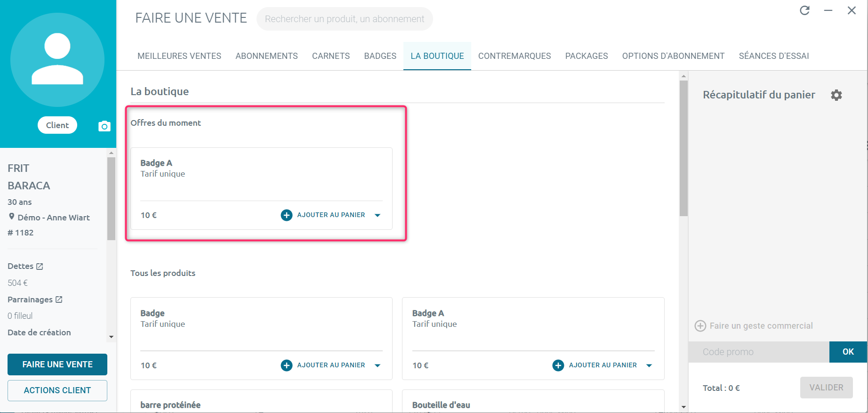Go to the Badges tab
Image resolution: width=868 pixels, height=413 pixels.
[x=380, y=56]
